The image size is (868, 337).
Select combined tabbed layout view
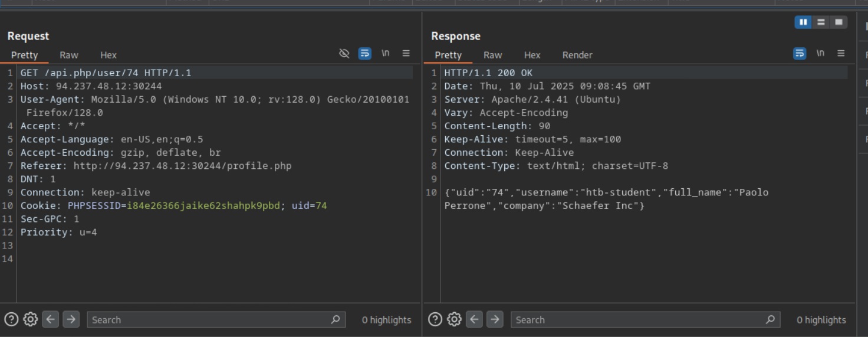(x=839, y=22)
